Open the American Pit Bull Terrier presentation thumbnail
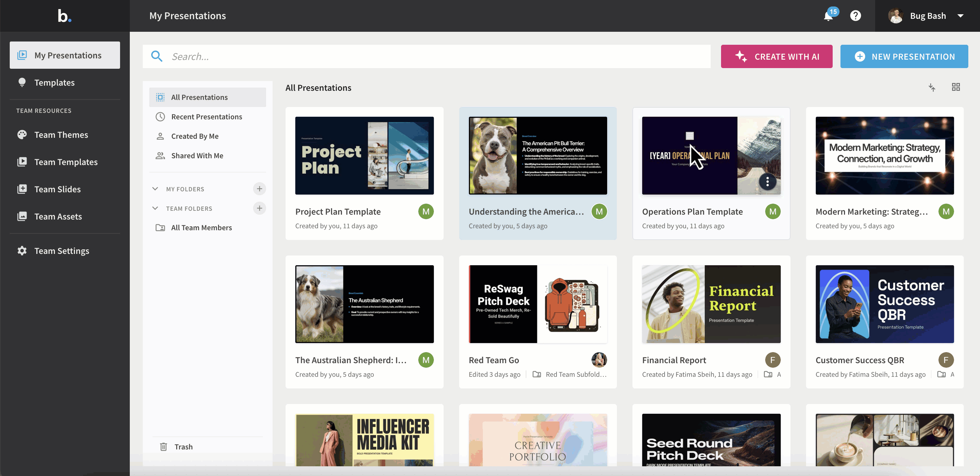This screenshot has width=980, height=476. [x=538, y=156]
